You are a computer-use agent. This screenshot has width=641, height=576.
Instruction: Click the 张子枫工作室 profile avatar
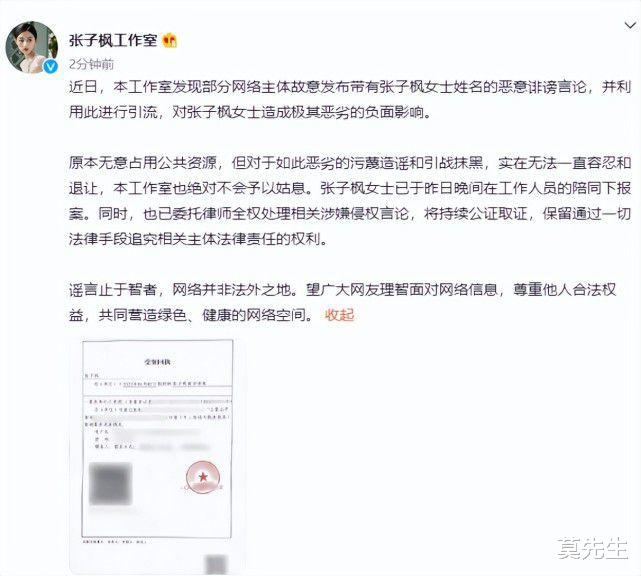(x=32, y=47)
